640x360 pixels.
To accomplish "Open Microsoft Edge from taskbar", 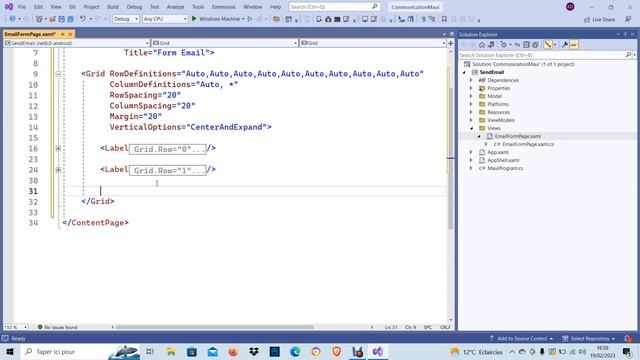I will tap(295, 351).
